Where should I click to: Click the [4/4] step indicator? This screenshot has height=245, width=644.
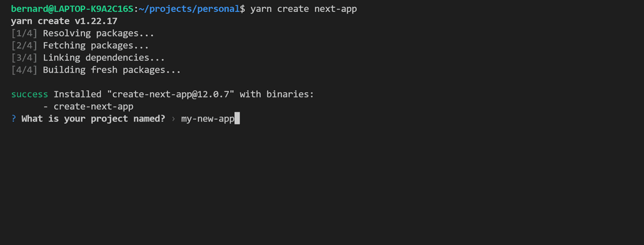coord(24,70)
